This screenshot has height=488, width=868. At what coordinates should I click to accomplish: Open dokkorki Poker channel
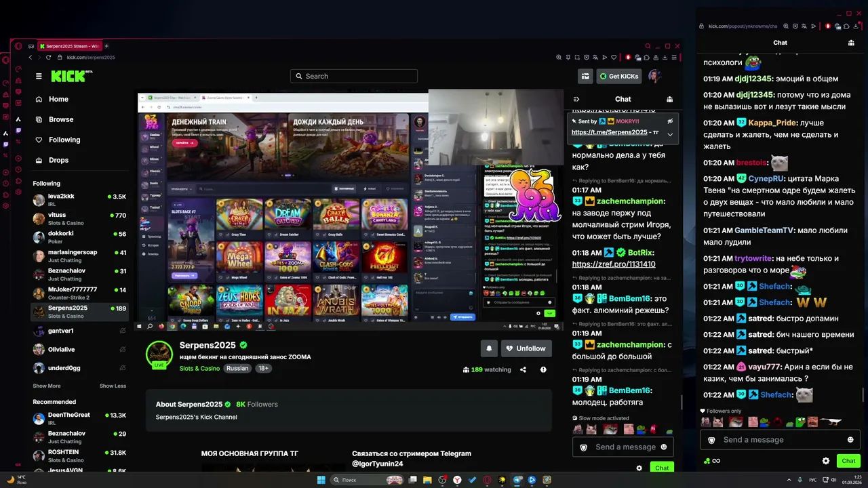(79, 237)
